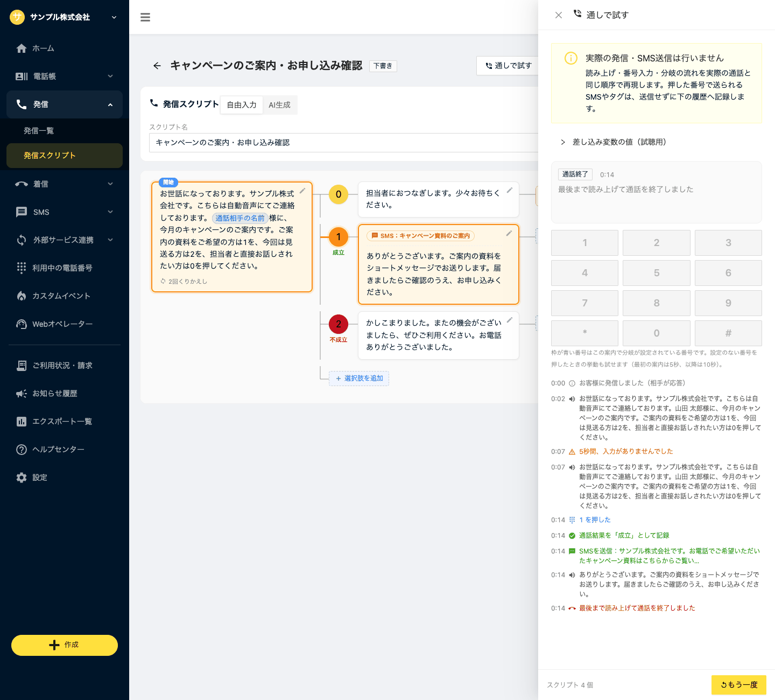Image resolution: width=775 pixels, height=700 pixels.
Task: Click the スクリプト名 input field
Action: coord(343,143)
